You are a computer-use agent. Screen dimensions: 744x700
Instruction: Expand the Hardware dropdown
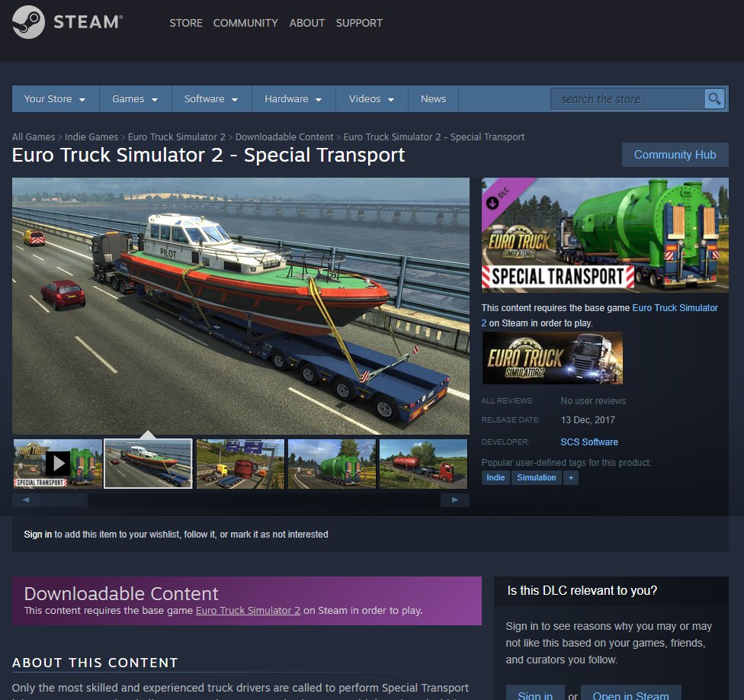[293, 98]
